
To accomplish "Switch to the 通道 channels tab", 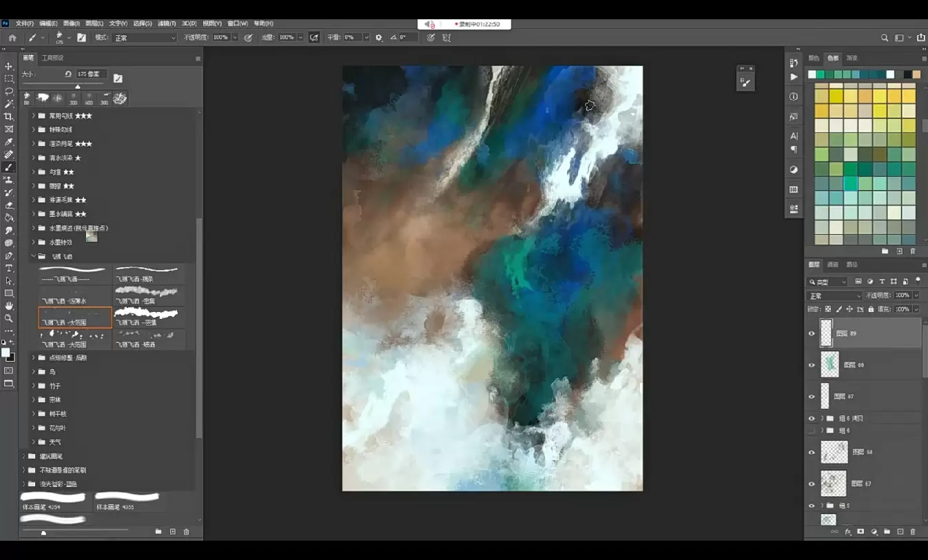I will [833, 265].
